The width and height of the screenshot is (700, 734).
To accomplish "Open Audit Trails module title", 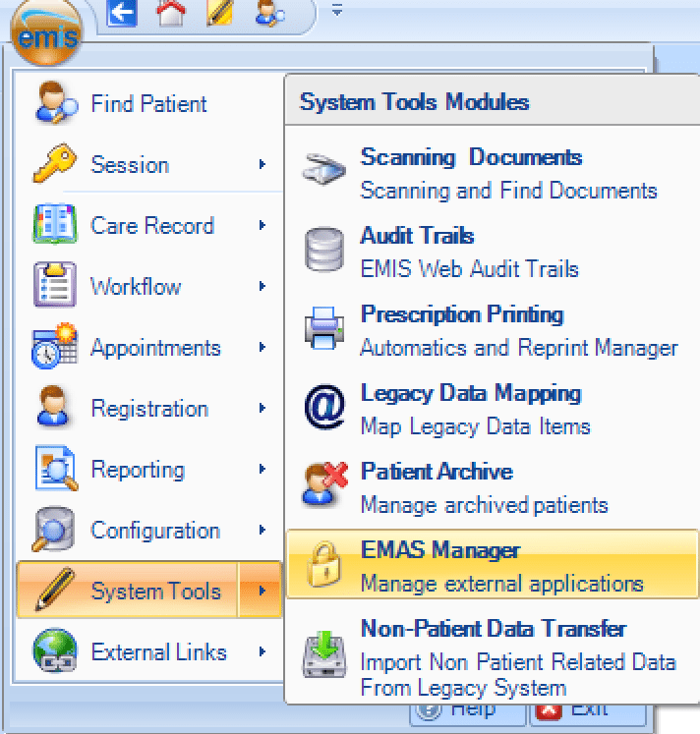I will pos(417,236).
